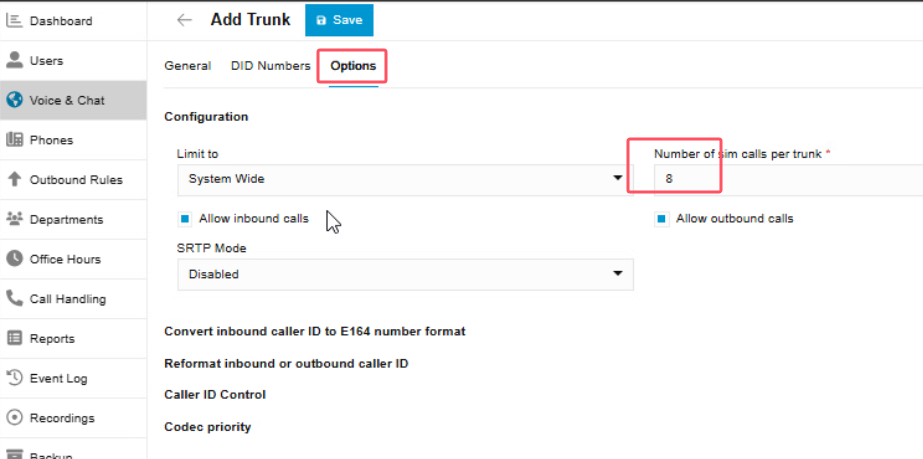Open the SRTP Mode dropdown

[405, 274]
